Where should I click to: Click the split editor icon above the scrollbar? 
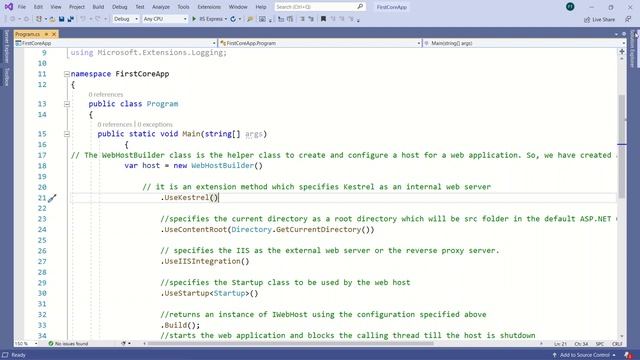[622, 51]
